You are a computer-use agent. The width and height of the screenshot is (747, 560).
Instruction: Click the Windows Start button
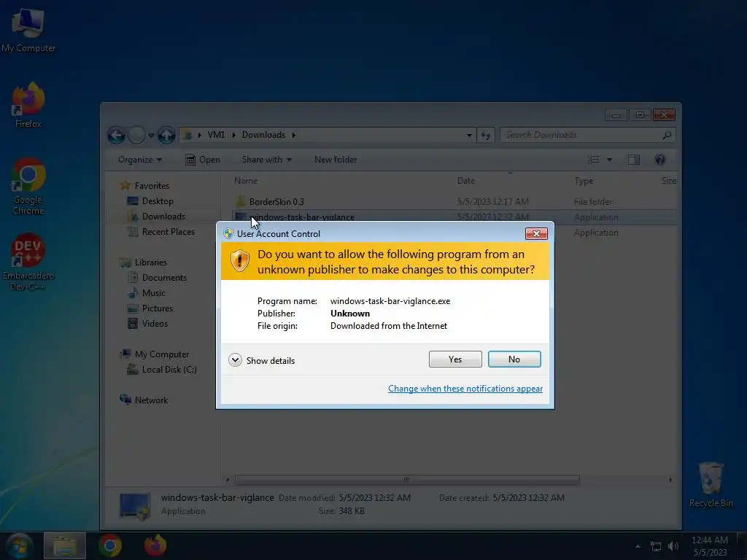click(20, 546)
